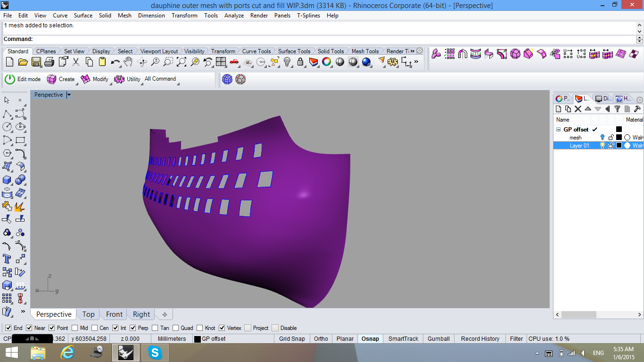The height and width of the screenshot is (362, 644).
Task: Select the Circle tool in left sidebar
Action: (7, 127)
